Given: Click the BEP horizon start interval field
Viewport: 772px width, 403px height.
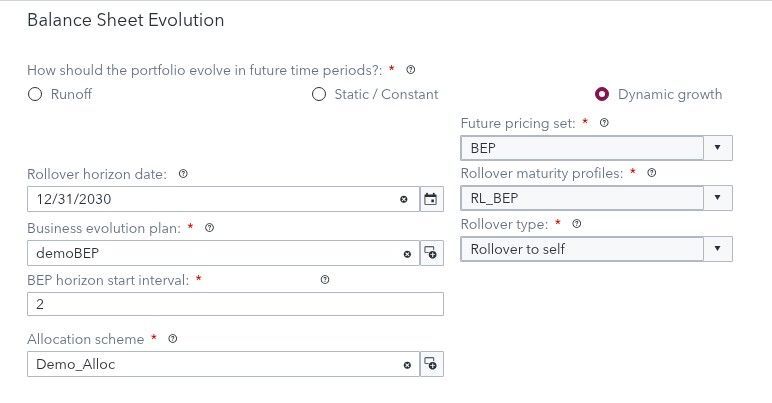Looking at the screenshot, I should 235,304.
